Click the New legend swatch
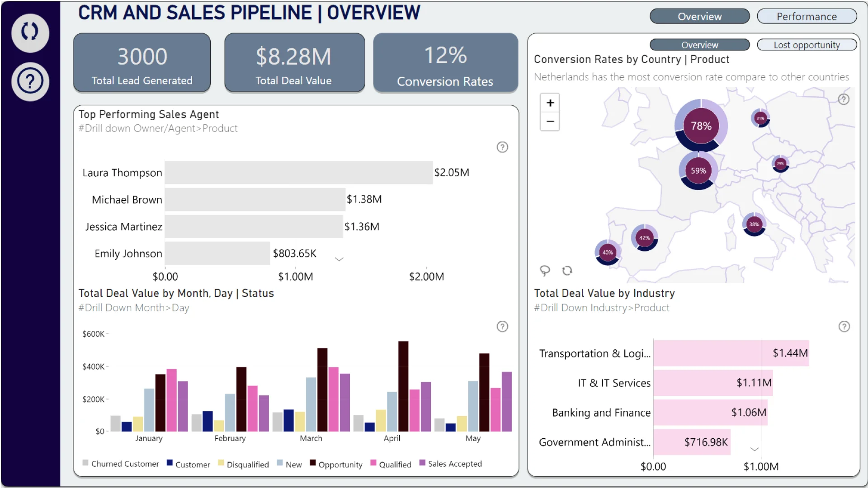Image resolution: width=868 pixels, height=488 pixels. coord(279,463)
